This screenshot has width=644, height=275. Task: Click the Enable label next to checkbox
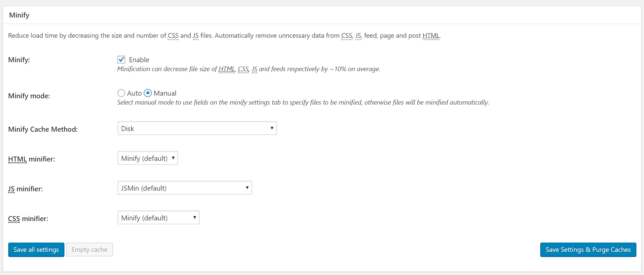click(139, 60)
